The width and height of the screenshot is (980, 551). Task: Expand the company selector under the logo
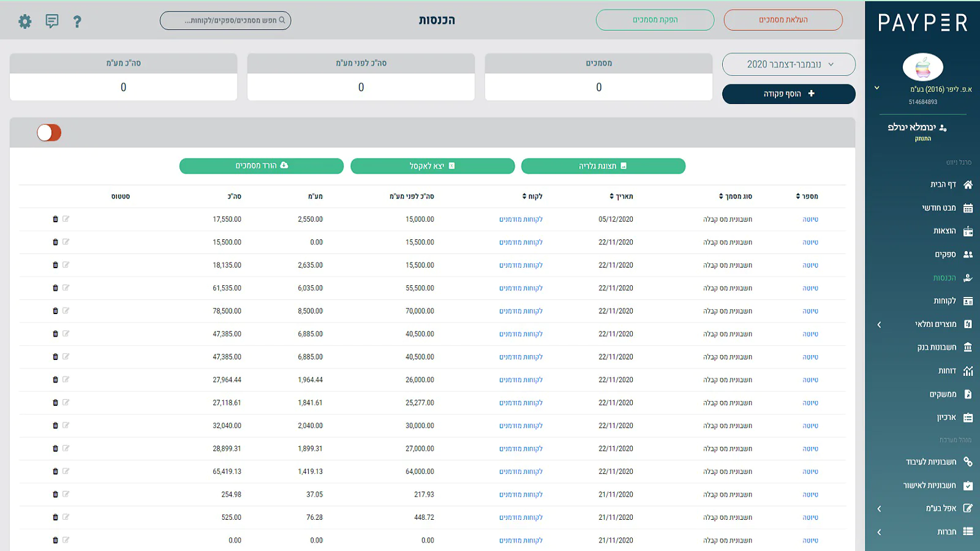coord(876,88)
